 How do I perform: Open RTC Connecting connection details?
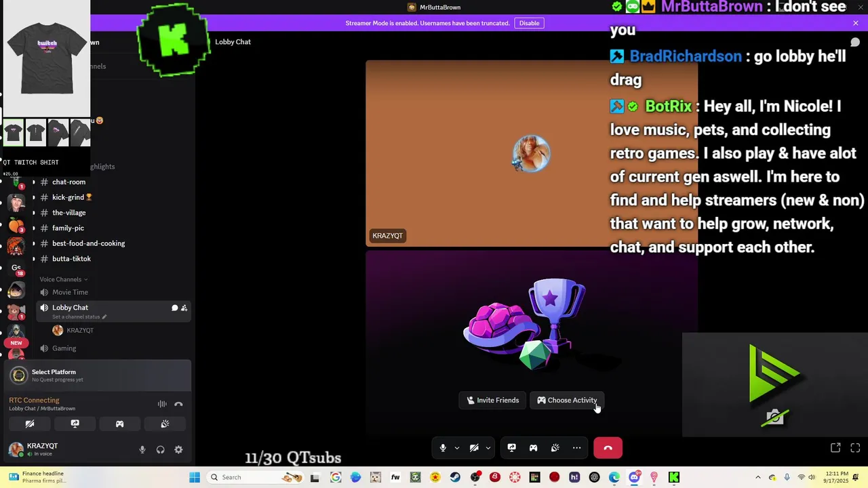[x=34, y=400]
